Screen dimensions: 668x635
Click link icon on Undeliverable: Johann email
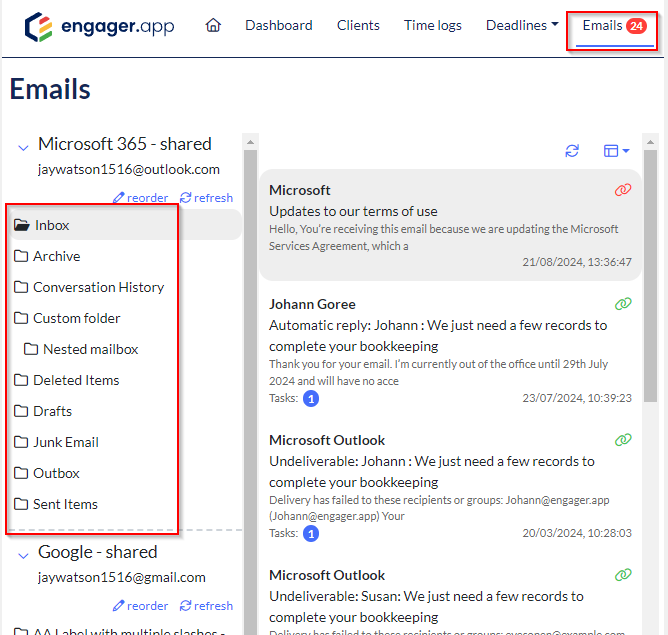click(623, 440)
